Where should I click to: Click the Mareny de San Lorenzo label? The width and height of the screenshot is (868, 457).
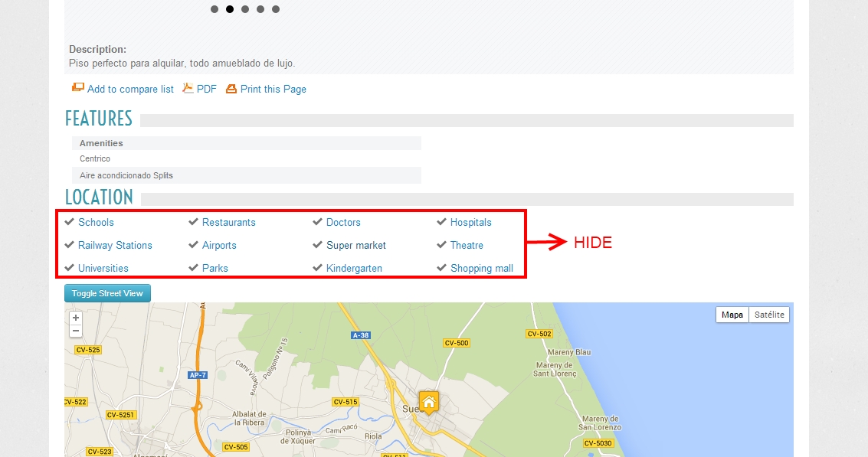pyautogui.click(x=600, y=423)
